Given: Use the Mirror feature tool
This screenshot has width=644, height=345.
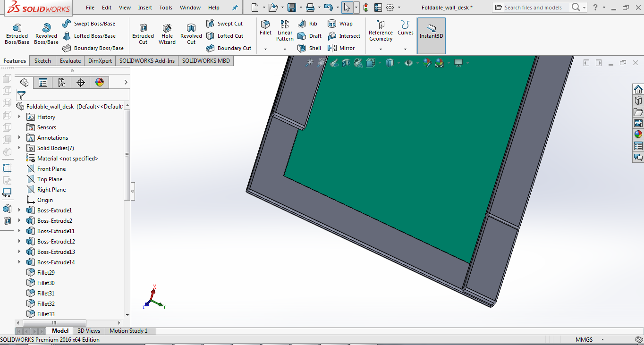Looking at the screenshot, I should [x=341, y=48].
